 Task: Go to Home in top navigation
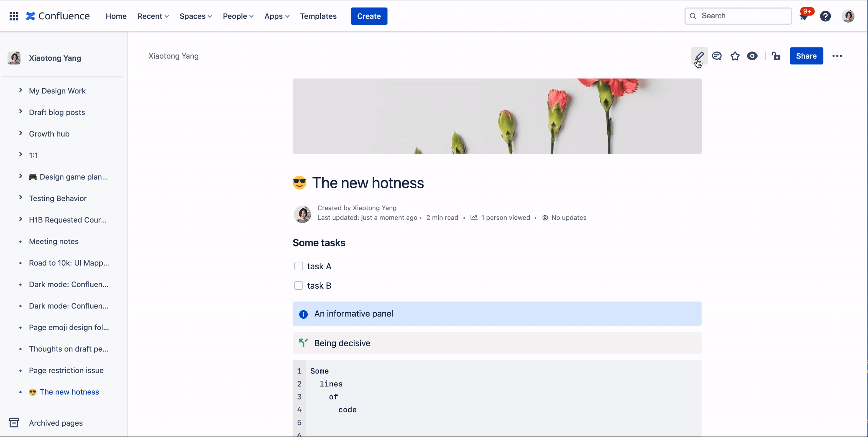116,16
